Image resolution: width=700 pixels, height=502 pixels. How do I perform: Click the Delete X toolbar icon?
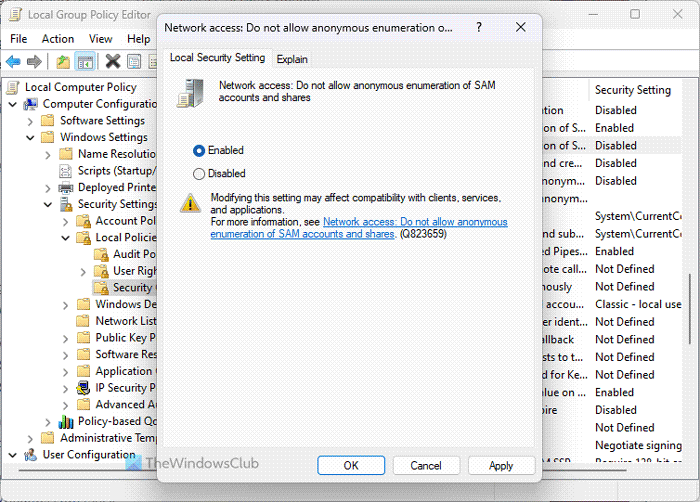pos(112,61)
